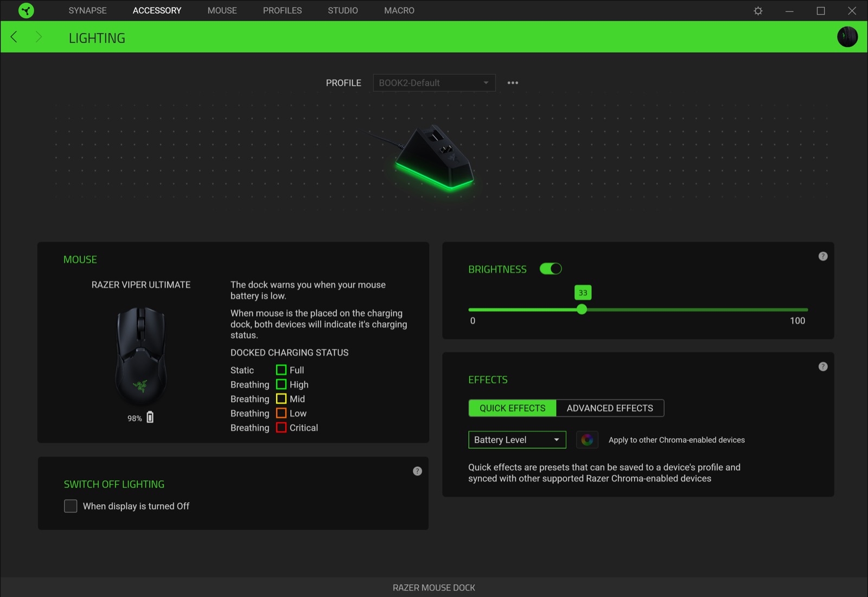
Task: Click the brightness value 33 label
Action: pyautogui.click(x=583, y=293)
